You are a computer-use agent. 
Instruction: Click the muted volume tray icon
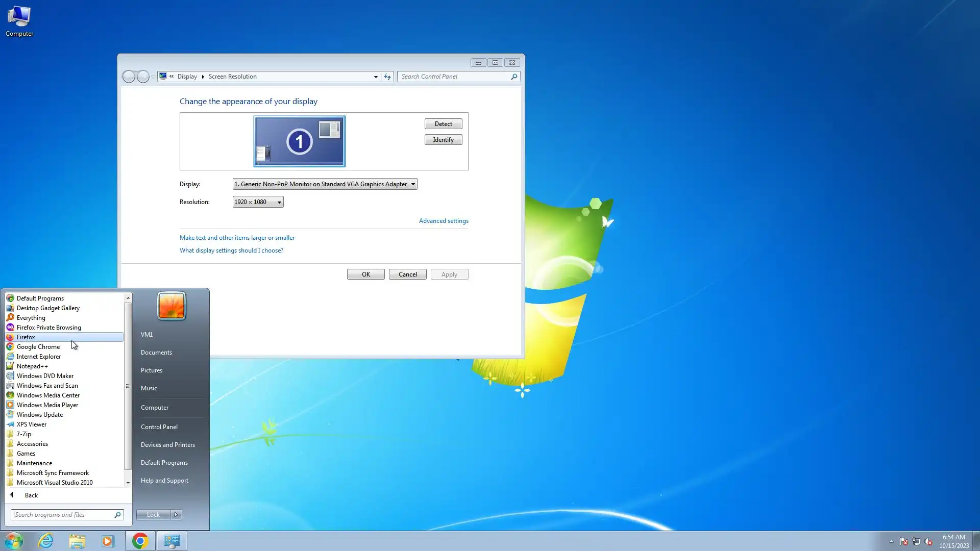928,542
